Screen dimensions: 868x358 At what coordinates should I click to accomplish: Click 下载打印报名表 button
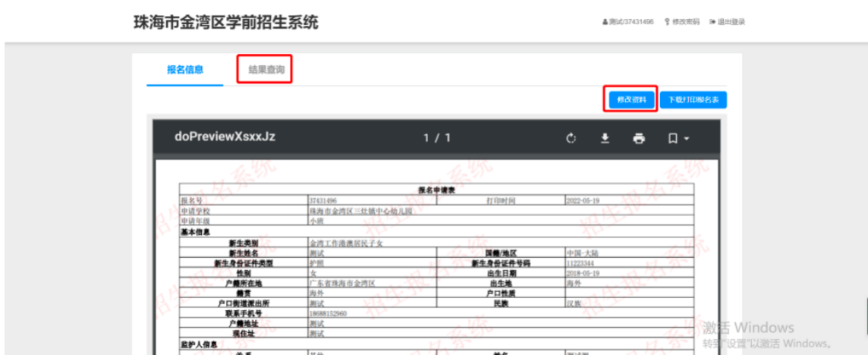693,99
